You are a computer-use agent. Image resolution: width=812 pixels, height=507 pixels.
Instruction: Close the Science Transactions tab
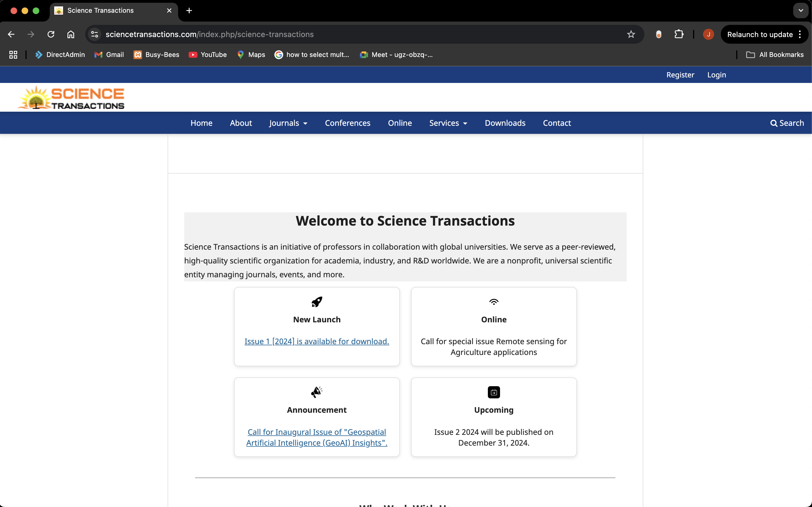tap(169, 11)
